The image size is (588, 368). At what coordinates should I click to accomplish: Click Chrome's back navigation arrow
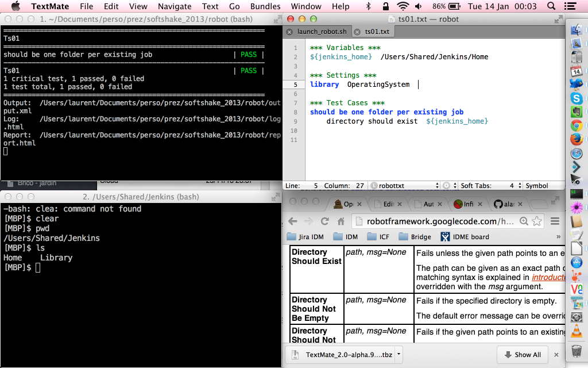tap(293, 221)
